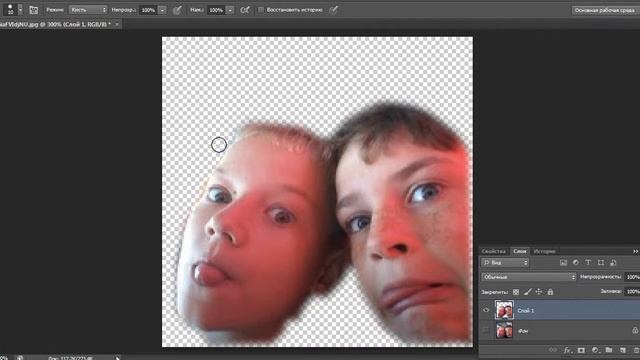Click the Наж. flow value field
The image size is (640, 360).
pos(216,10)
